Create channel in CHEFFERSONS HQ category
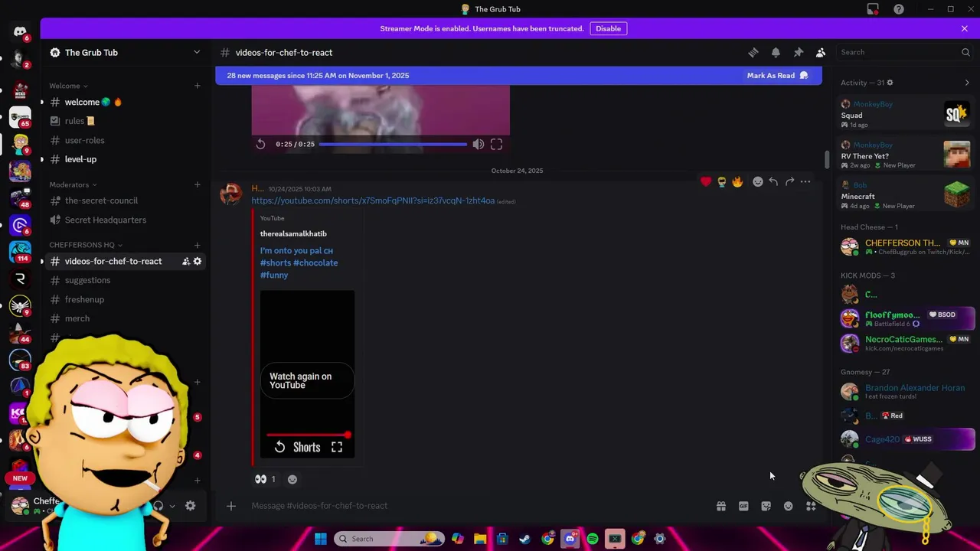 click(x=197, y=245)
